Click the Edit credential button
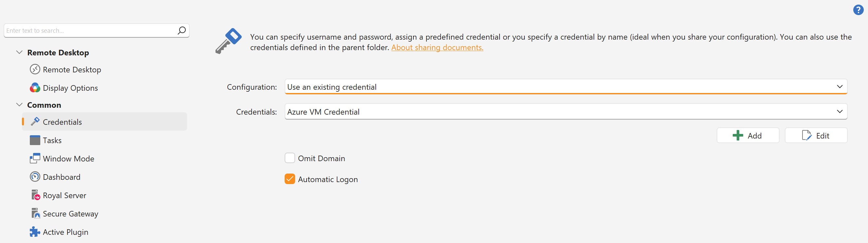The image size is (868, 243). (x=816, y=136)
